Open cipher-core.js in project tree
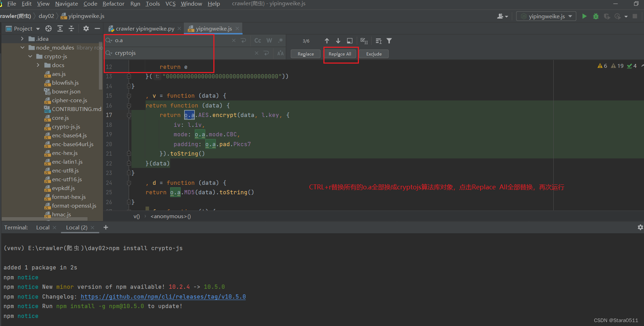Screen dimensions: 644x326 pyautogui.click(x=70, y=100)
